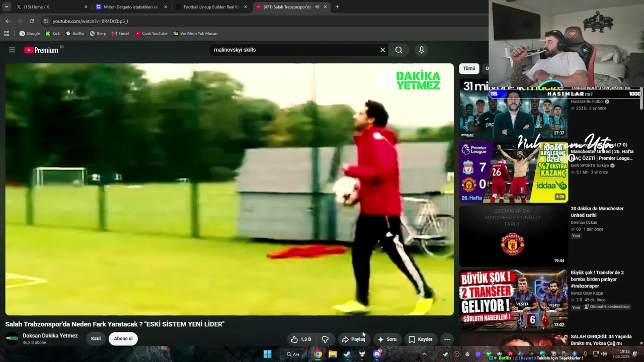Click the Windows taskbar Ara search box
Image resolution: width=644 pixels, height=362 pixels.
(293, 354)
